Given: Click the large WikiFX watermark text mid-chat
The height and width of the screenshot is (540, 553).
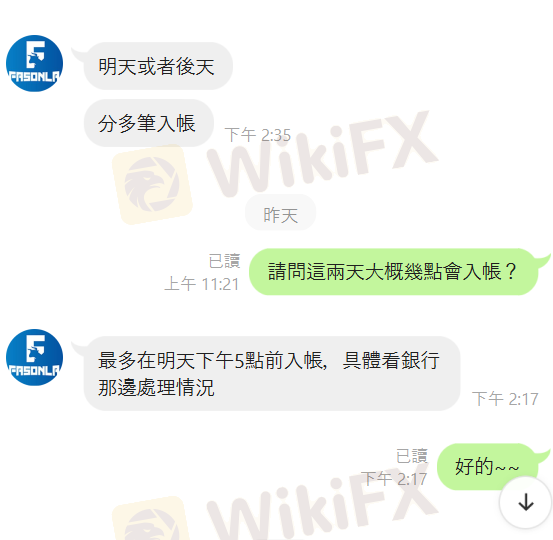Looking at the screenshot, I should point(323,153).
